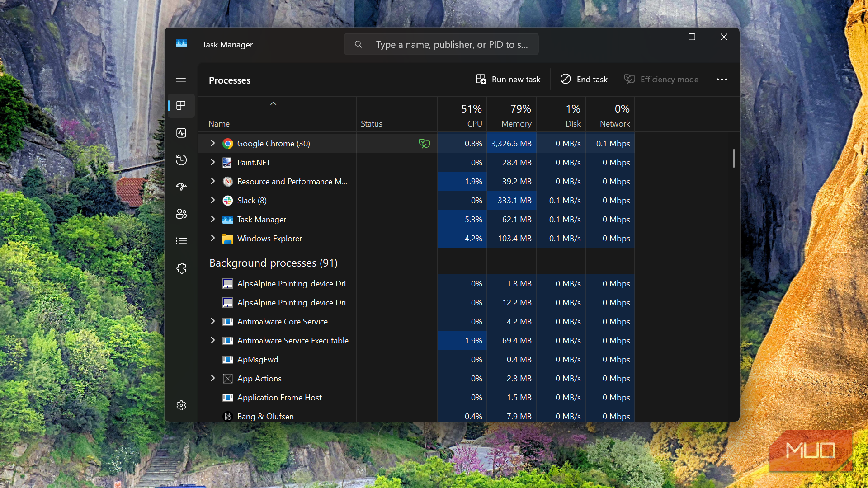This screenshot has height=488, width=868.
Task: Sort processes by Network column
Action: pos(610,115)
